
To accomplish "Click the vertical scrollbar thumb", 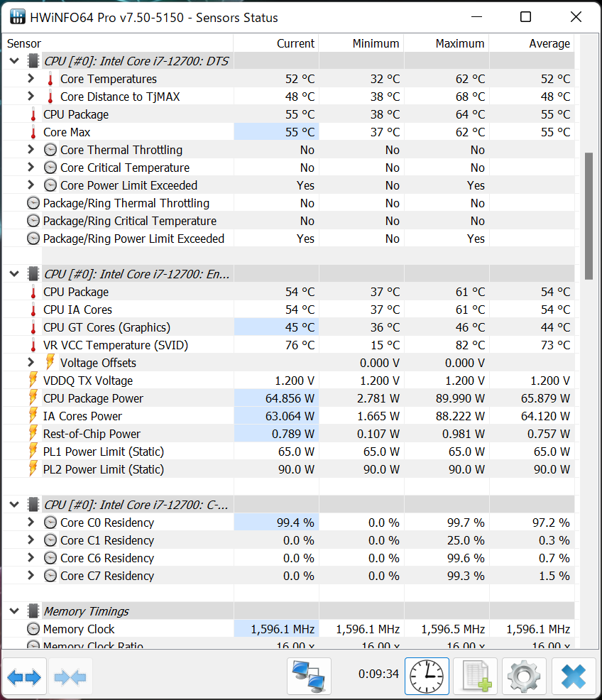I will coord(589,215).
